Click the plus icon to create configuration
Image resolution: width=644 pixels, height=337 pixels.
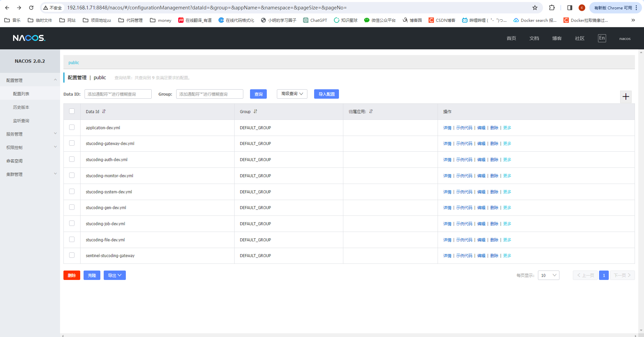pyautogui.click(x=626, y=97)
